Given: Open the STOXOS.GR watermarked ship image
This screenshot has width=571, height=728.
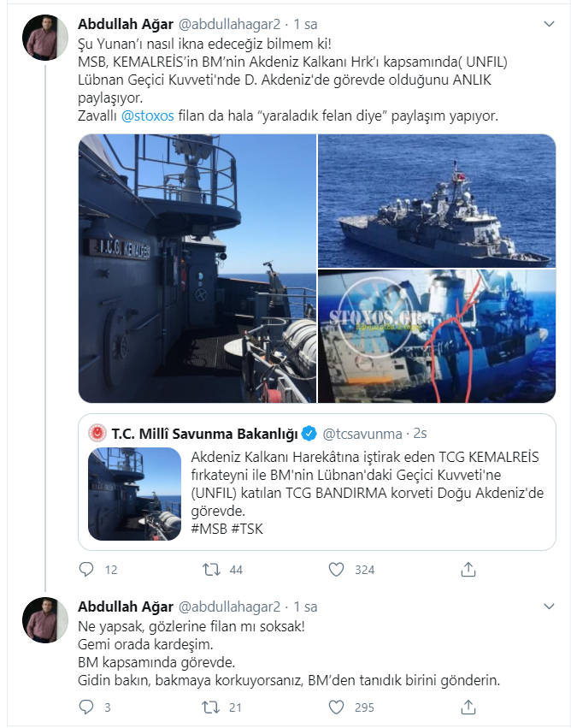Looking at the screenshot, I should click(437, 336).
